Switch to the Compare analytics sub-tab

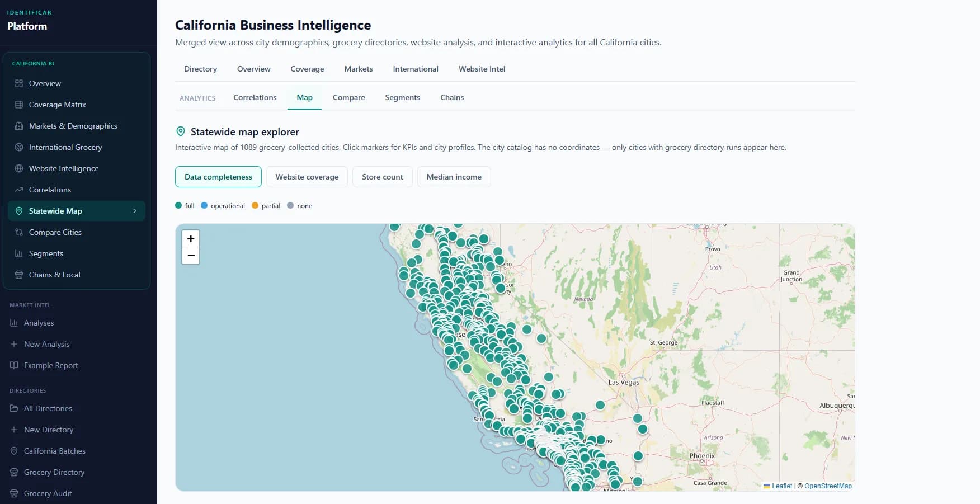349,97
